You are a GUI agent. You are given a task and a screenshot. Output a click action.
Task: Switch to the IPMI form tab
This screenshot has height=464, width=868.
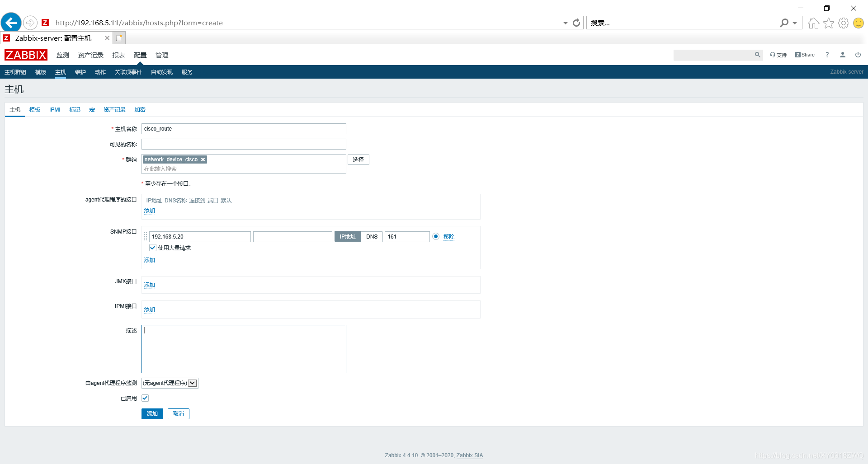pyautogui.click(x=55, y=110)
